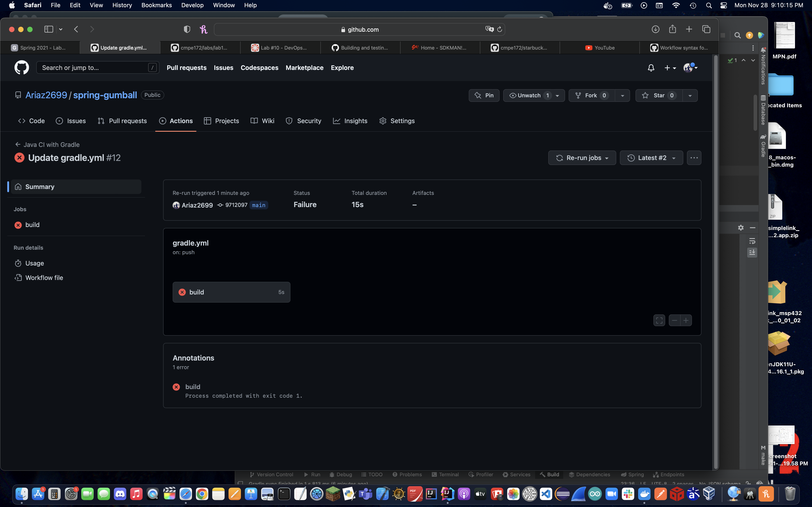Image resolution: width=812 pixels, height=507 pixels.
Task: Open the notifications bell icon
Action: pos(651,68)
